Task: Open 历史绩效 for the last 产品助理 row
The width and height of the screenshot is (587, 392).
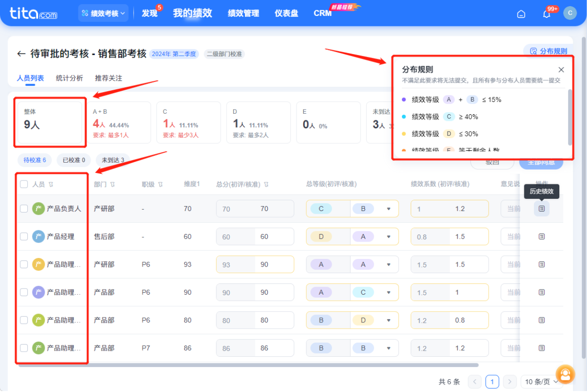Action: [541, 347]
